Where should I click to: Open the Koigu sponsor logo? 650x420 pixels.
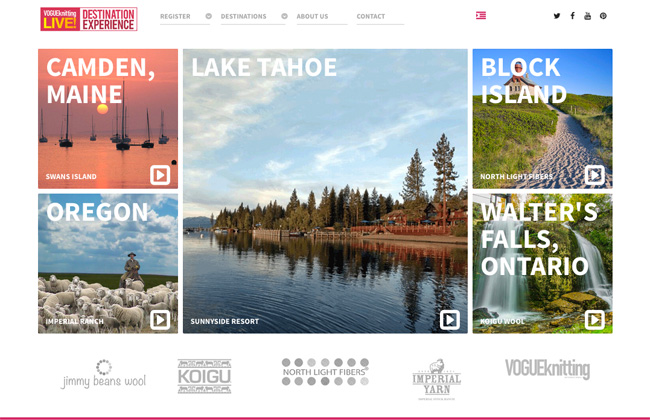(204, 376)
